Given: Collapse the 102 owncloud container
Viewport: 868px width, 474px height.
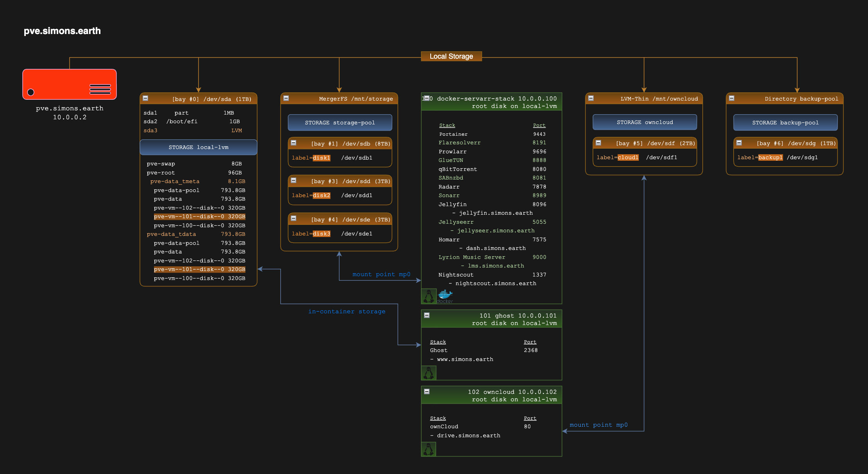Looking at the screenshot, I should coord(427,391).
